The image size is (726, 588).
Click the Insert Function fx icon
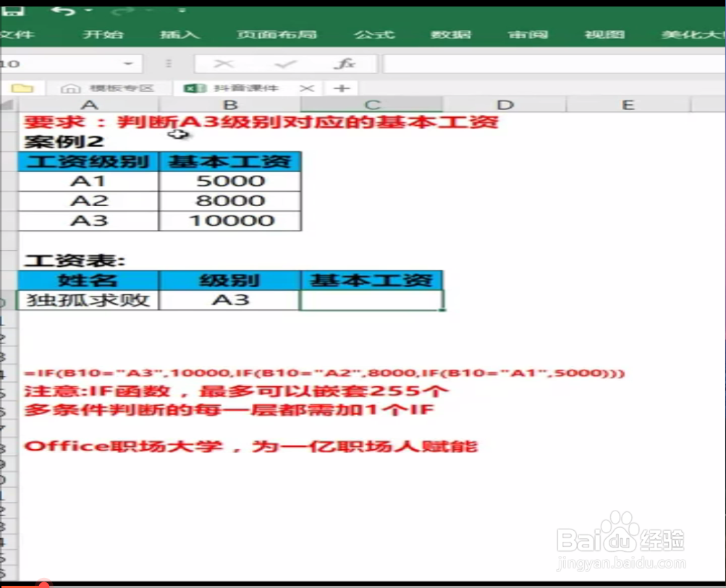click(345, 63)
